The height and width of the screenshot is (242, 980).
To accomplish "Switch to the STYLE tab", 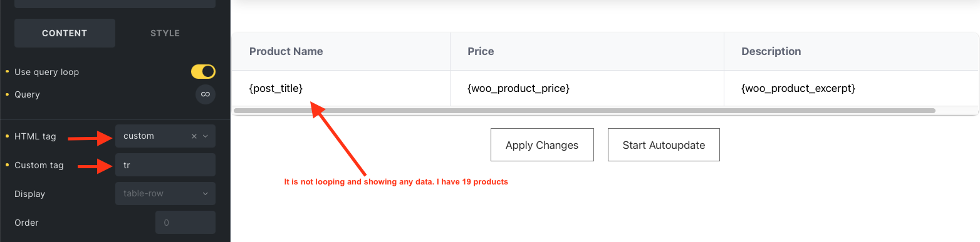I will pyautogui.click(x=165, y=33).
